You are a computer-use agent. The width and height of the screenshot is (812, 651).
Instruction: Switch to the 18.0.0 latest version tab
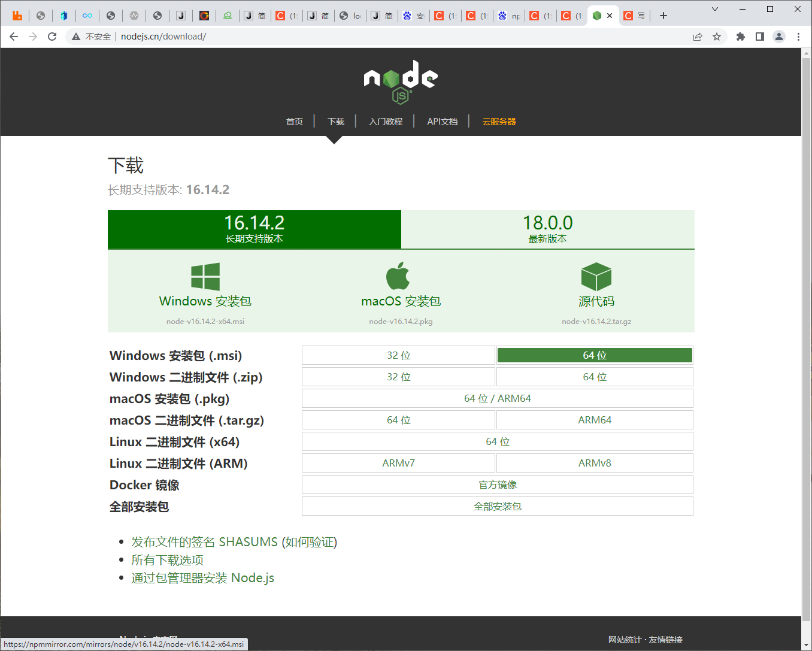click(547, 229)
